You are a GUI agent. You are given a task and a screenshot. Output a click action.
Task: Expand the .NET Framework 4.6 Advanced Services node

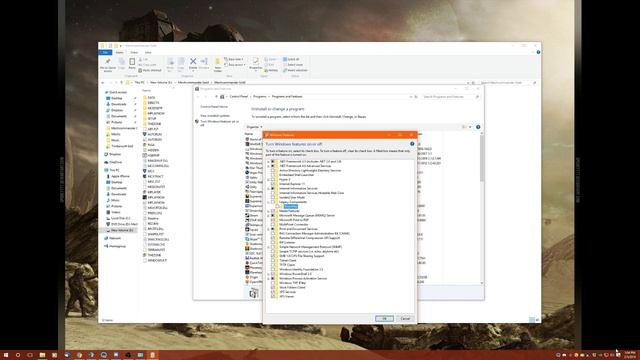(268, 166)
